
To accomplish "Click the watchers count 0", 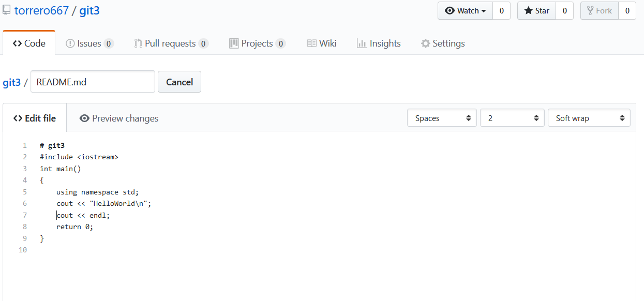I will (x=501, y=11).
